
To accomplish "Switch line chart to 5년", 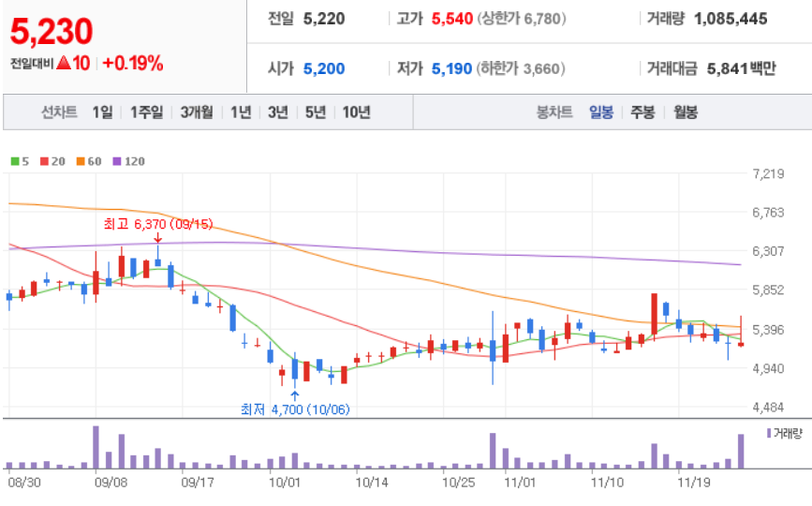I will click(x=316, y=112).
